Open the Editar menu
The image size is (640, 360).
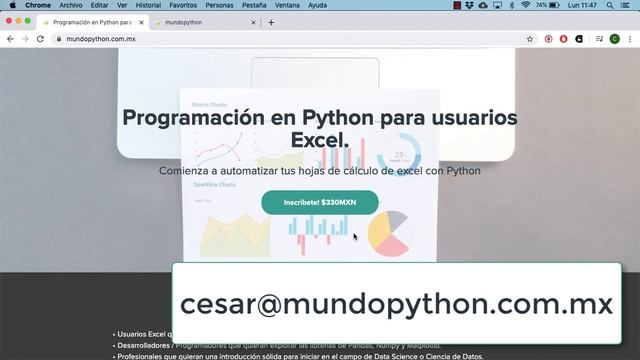click(x=100, y=5)
